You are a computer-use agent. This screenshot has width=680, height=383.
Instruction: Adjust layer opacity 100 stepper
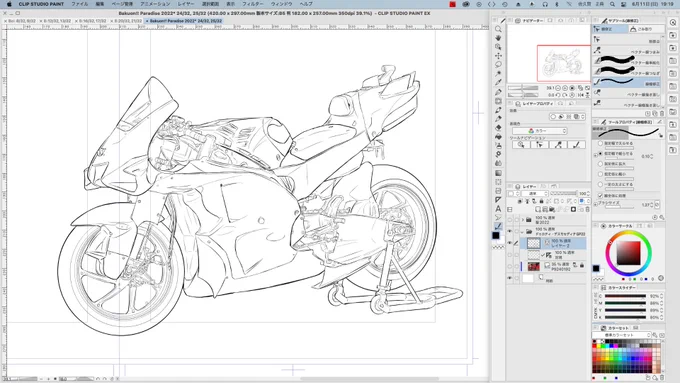point(588,193)
